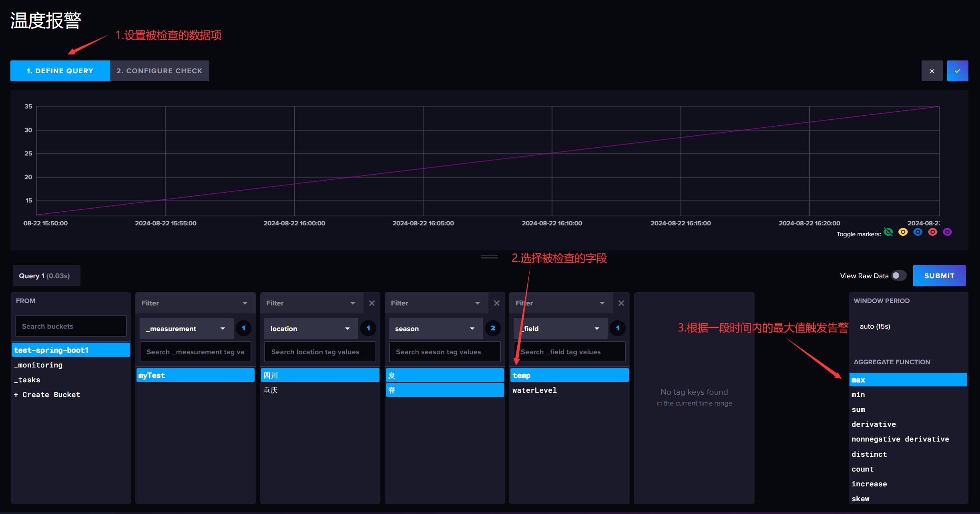Expand the season key dropdown
Viewport: 980px width, 514px height.
click(436, 329)
